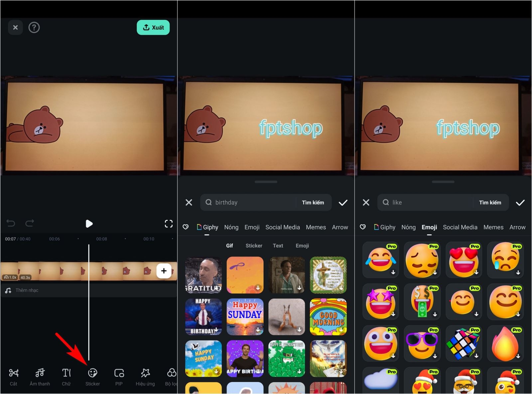Select the Cắt (cut) scissors tool
Screen dimensions: 532x394
(13, 377)
